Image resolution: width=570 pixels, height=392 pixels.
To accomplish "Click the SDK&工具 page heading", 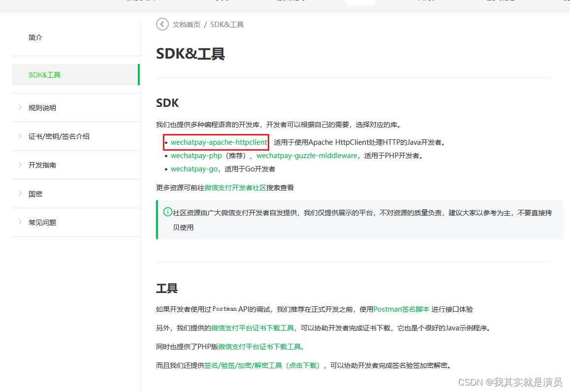I will [190, 54].
